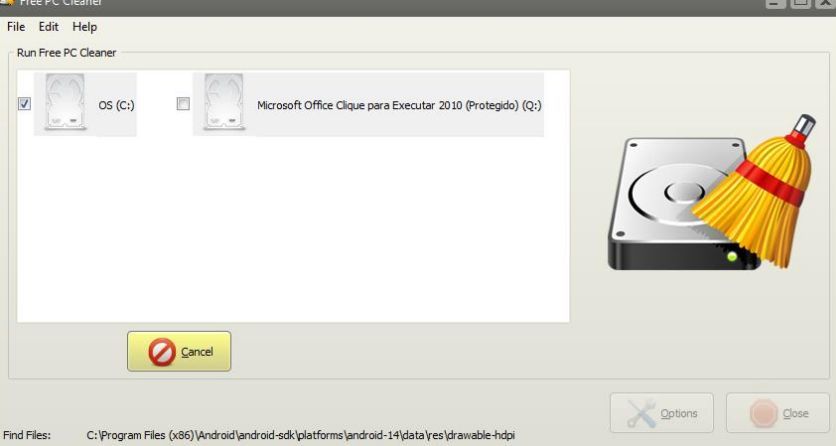
Task: Click the Close button label
Action: click(x=795, y=413)
